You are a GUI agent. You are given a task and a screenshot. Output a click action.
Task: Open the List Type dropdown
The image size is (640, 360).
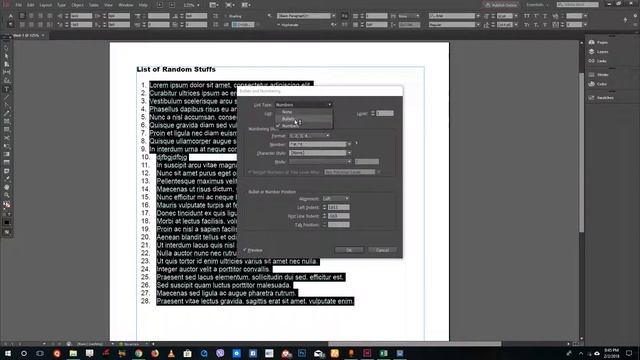tap(304, 105)
